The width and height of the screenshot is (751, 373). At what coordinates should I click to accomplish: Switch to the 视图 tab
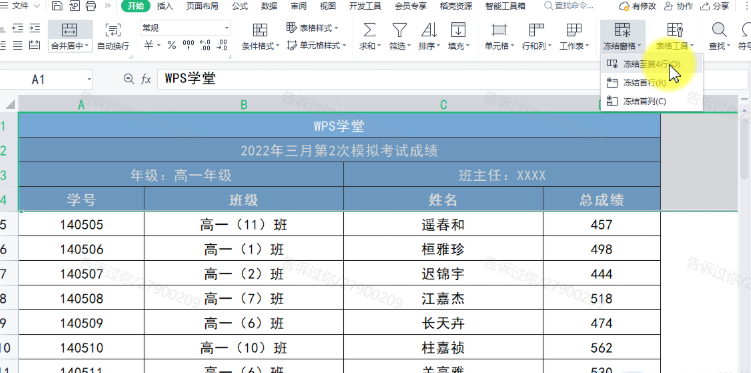(328, 6)
